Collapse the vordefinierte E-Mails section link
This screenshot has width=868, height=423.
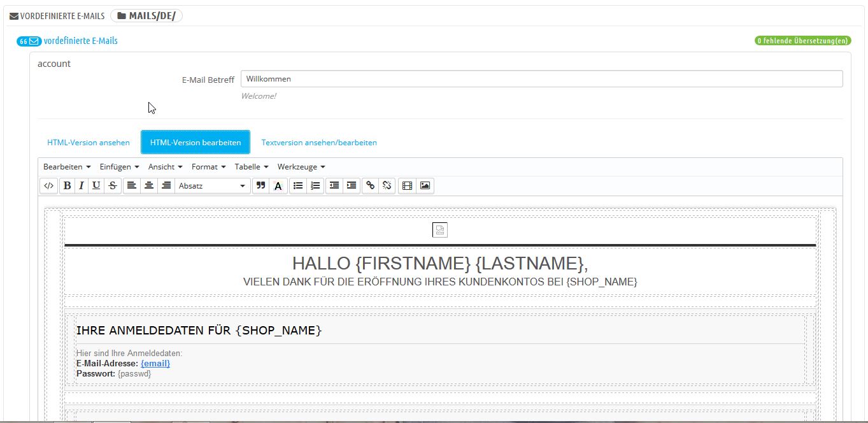pyautogui.click(x=81, y=41)
